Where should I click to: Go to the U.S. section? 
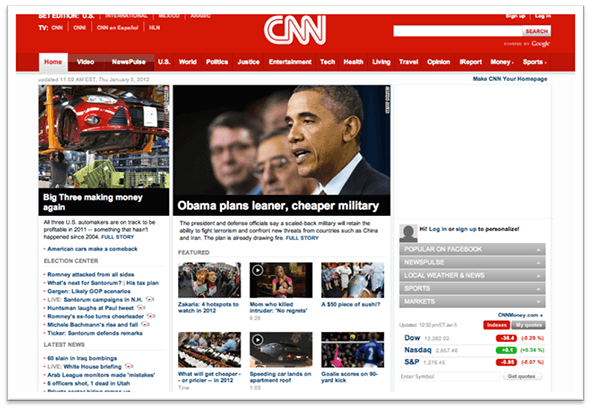click(x=164, y=62)
